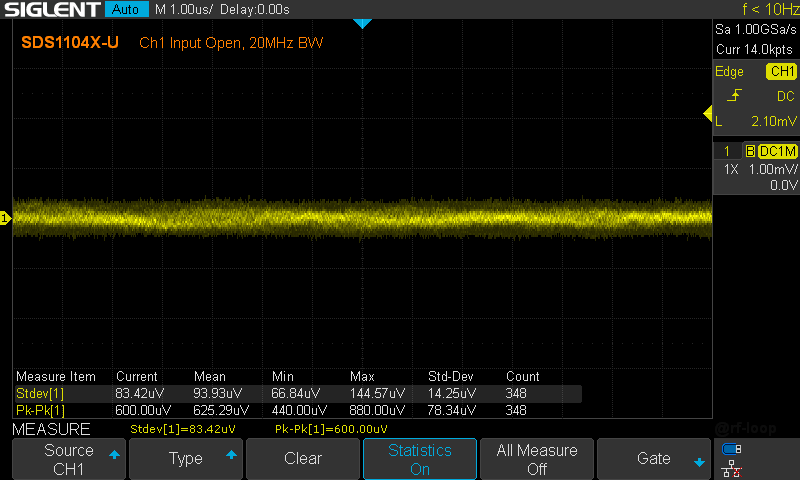
Task: Select the DC trigger coupling label
Action: (786, 96)
